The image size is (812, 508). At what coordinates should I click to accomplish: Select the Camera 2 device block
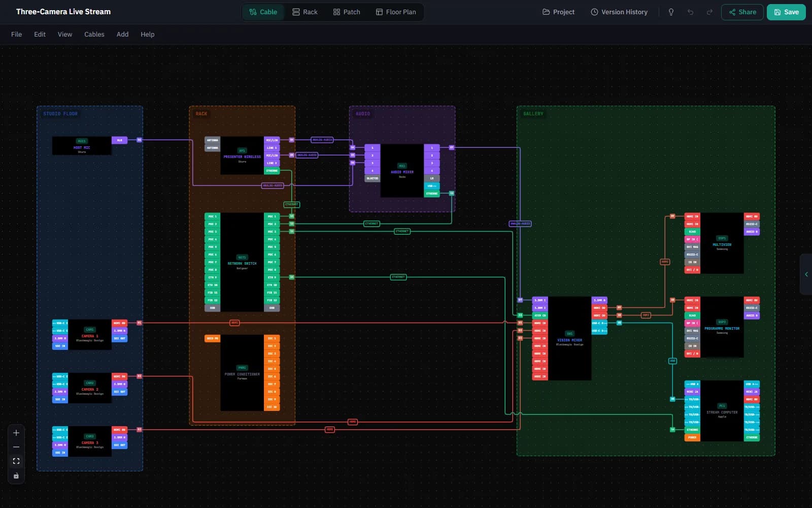click(90, 388)
